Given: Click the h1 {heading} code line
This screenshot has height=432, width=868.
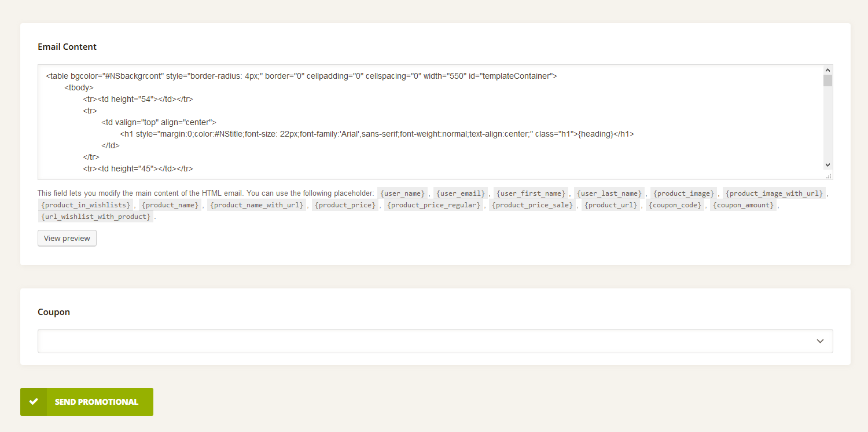Looking at the screenshot, I should coord(377,134).
